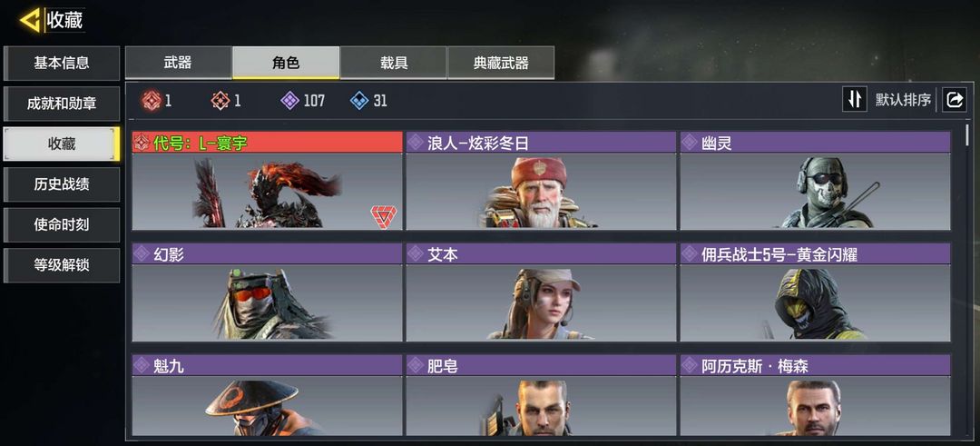
Task: Open 等级解锁 sidebar button
Action: pyautogui.click(x=62, y=264)
